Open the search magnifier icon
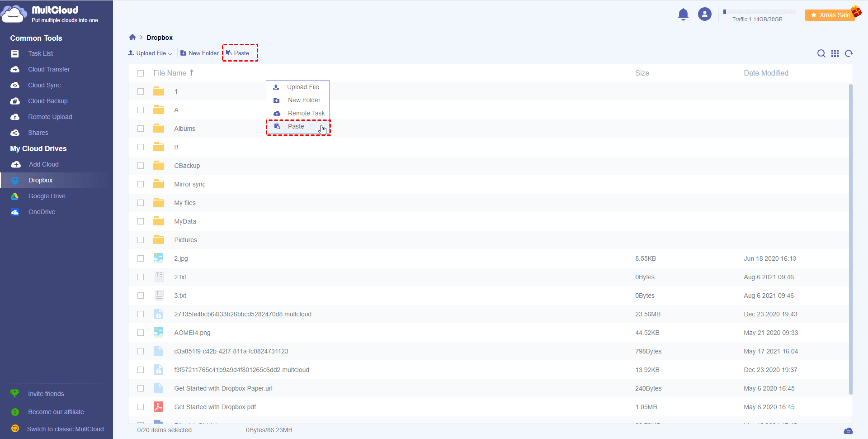 (x=821, y=53)
